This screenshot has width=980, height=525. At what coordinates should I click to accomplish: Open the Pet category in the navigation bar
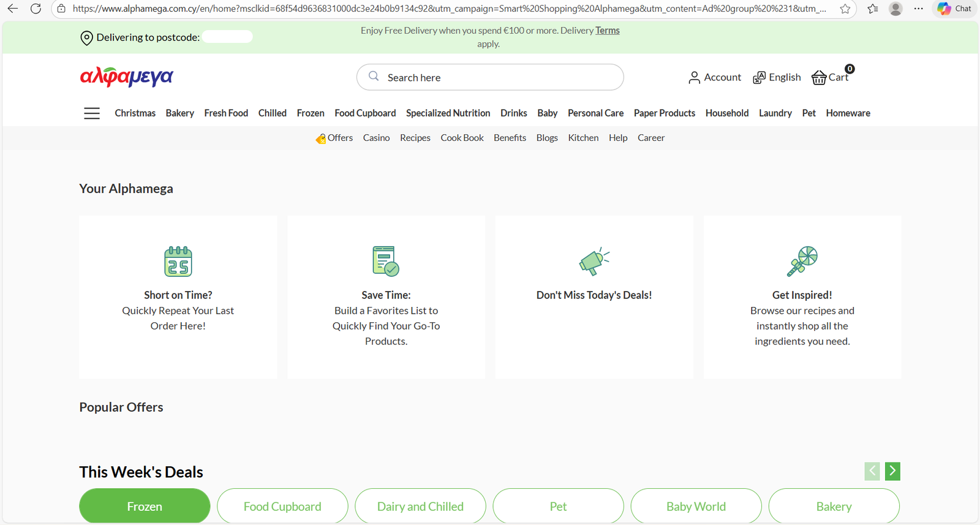tap(809, 113)
